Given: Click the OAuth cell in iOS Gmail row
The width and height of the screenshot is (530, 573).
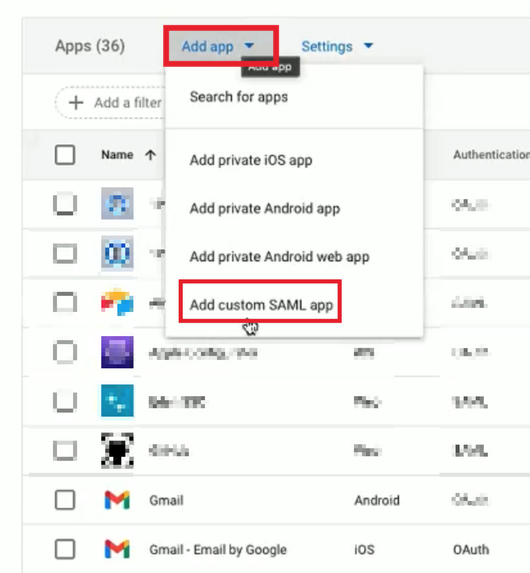Looking at the screenshot, I should click(x=471, y=550).
